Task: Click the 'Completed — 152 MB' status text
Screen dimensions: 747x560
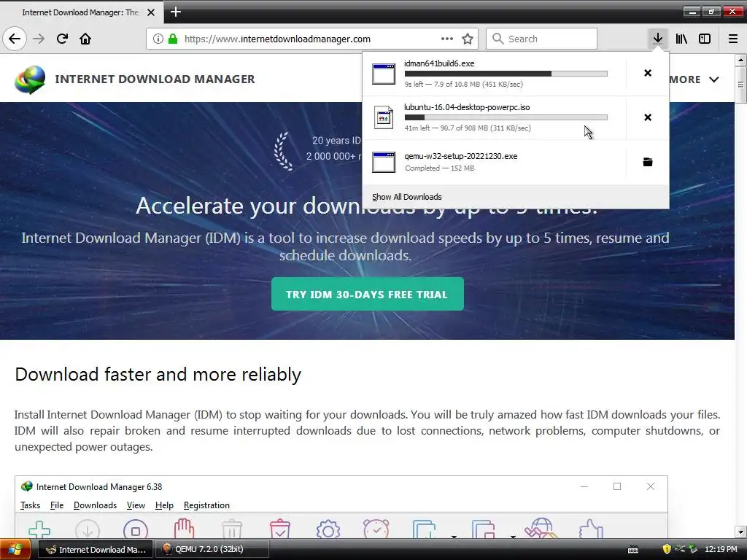Action: pos(438,168)
